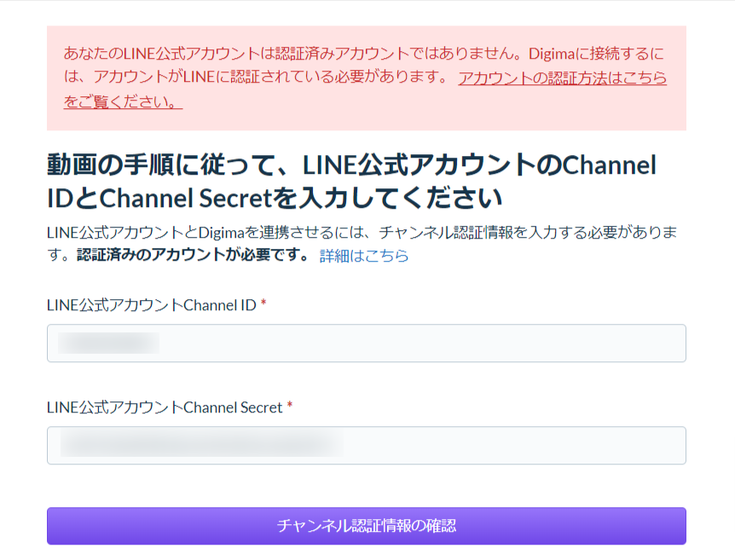This screenshot has height=560, width=735.
Task: Open the 詳細はこちら link
Action: [x=364, y=256]
